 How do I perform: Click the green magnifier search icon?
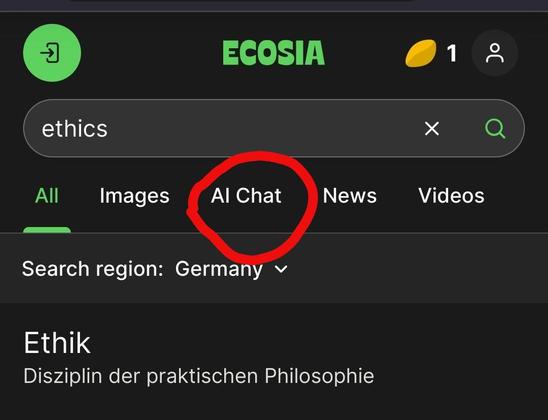point(495,129)
